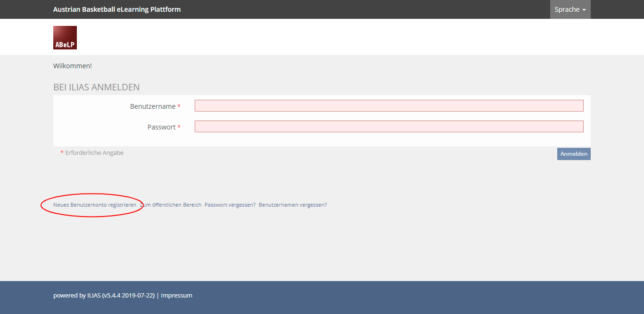Go to Zum öffentlichen Bereich

coord(171,205)
